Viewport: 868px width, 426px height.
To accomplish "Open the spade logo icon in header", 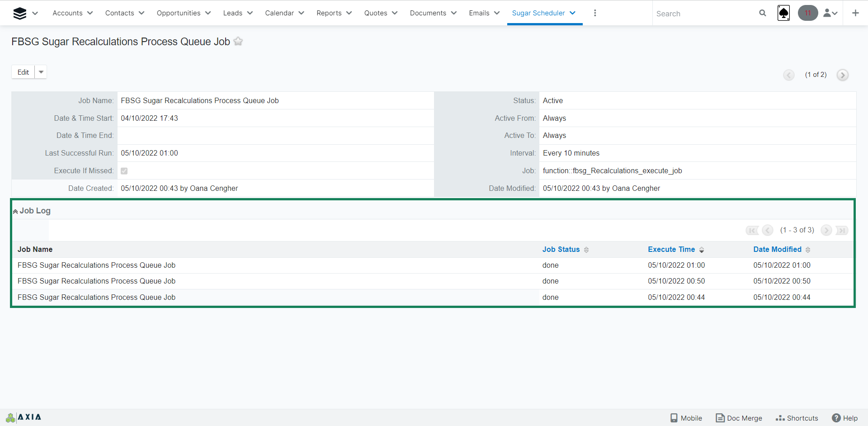I will [784, 13].
